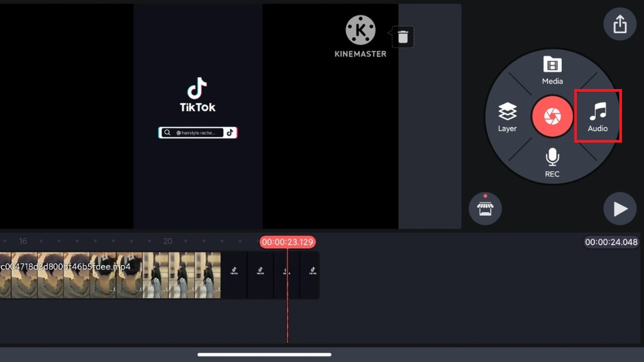The image size is (644, 362).
Task: Select the current time 00:00:23.129 marker
Action: (x=287, y=242)
